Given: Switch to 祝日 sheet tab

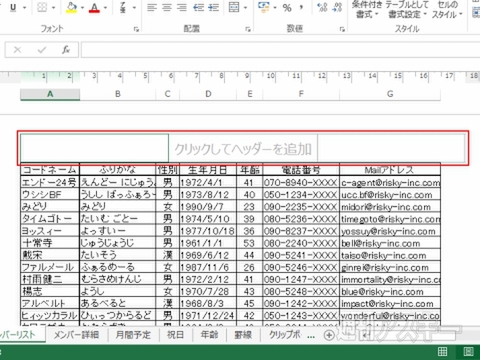Looking at the screenshot, I should [175, 334].
